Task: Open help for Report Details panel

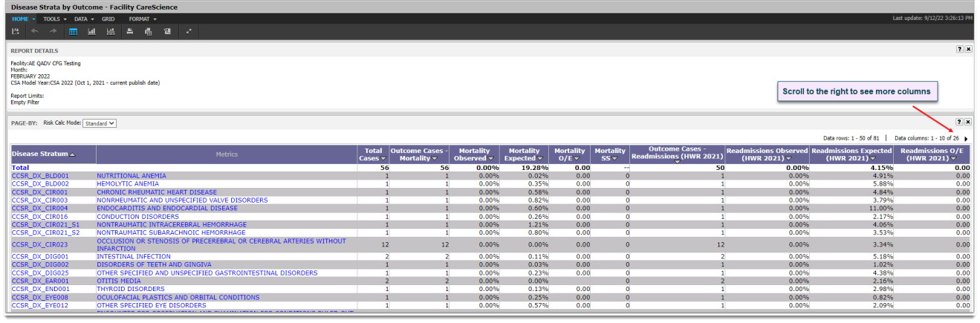Action: tap(959, 49)
